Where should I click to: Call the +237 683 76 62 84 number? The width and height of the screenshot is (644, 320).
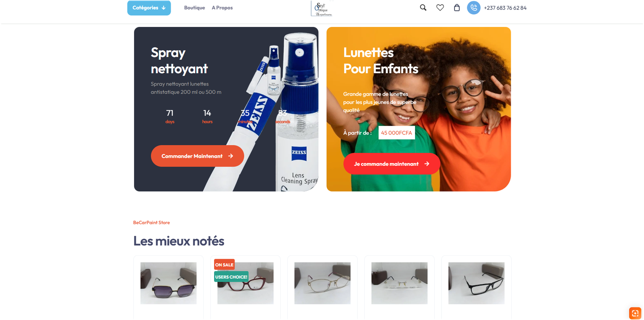tap(505, 8)
